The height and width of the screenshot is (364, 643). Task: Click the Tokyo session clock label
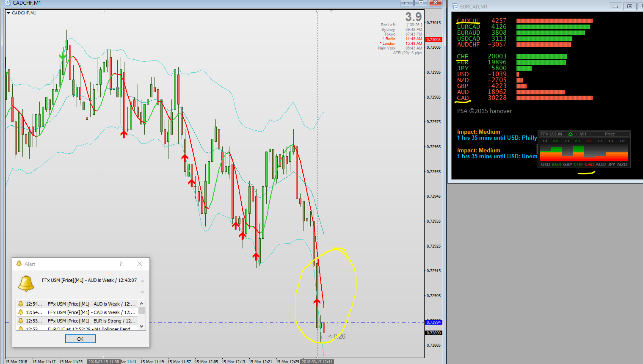390,34
